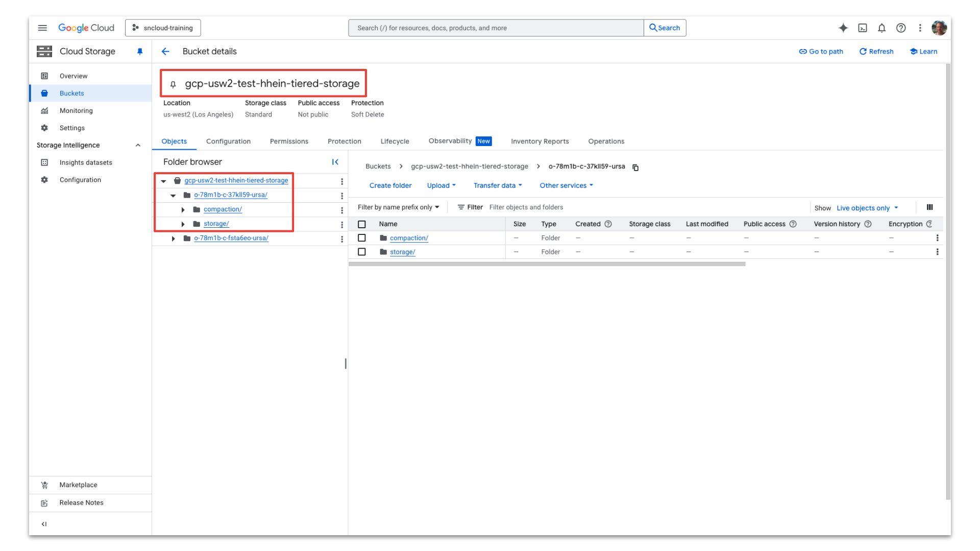Switch to the Permissions tab

(x=289, y=141)
